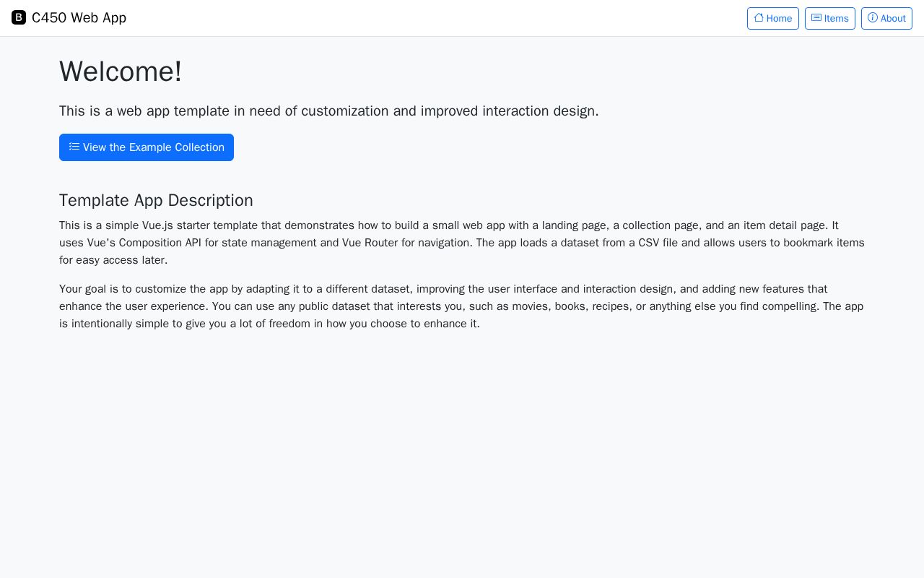Click paragraph starting "This is a simple Vue.js"
This screenshot has width=924, height=578.
pos(462,243)
